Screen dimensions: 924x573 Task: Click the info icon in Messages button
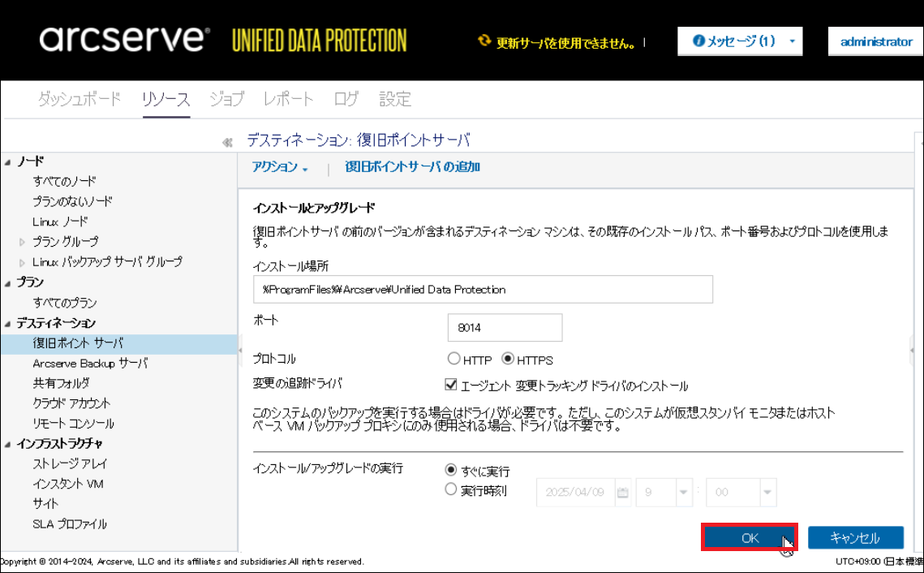point(698,41)
